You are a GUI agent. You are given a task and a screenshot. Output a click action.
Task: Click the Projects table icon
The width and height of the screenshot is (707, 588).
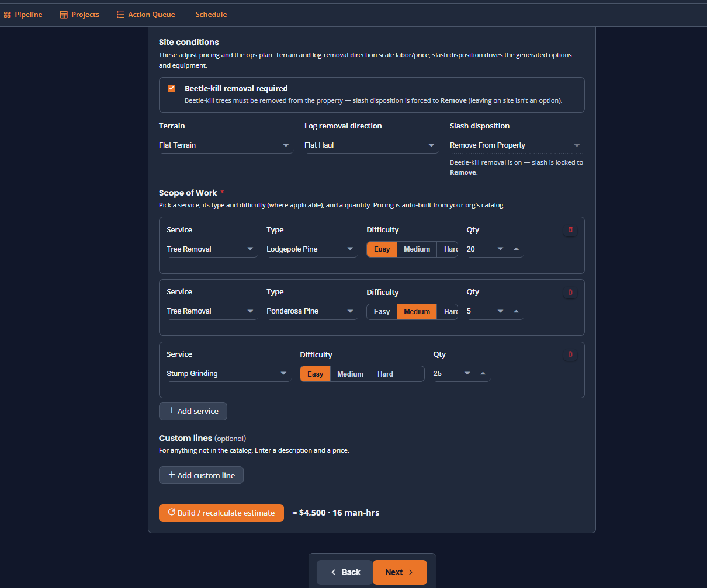pyautogui.click(x=64, y=15)
